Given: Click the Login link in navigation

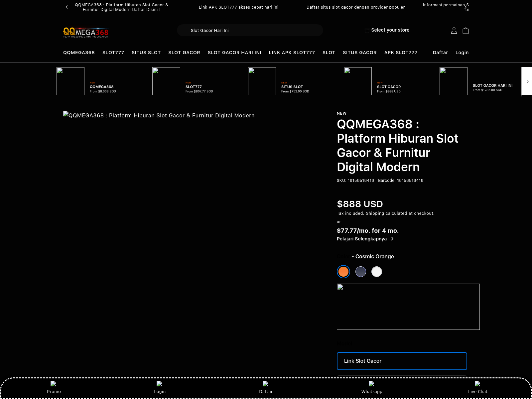Looking at the screenshot, I should click(x=462, y=53).
